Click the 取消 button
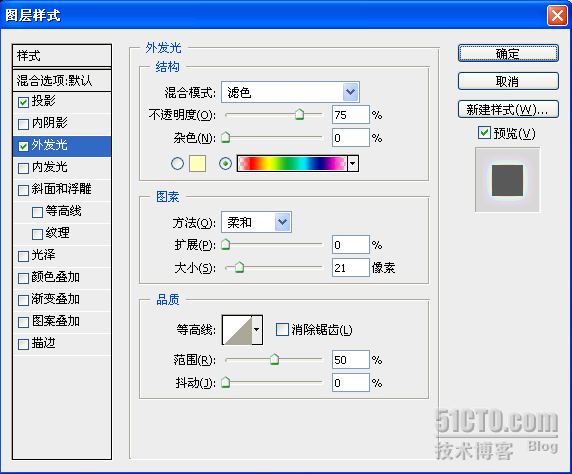 (508, 81)
